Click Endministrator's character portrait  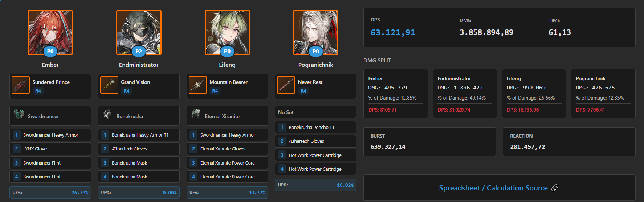[139, 33]
